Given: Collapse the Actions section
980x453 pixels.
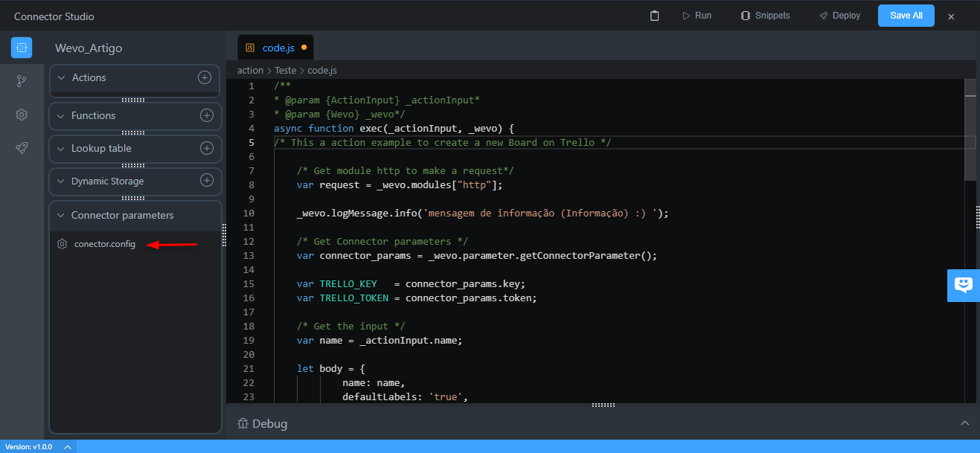Looking at the screenshot, I should point(61,77).
